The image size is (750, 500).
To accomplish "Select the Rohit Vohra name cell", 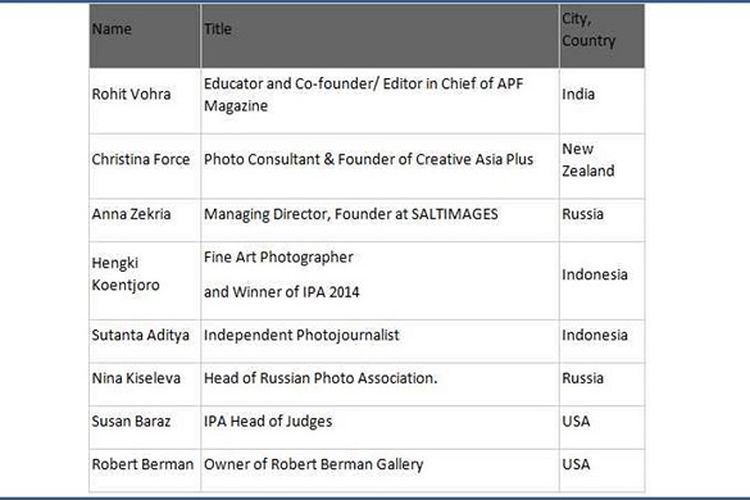I will (132, 95).
